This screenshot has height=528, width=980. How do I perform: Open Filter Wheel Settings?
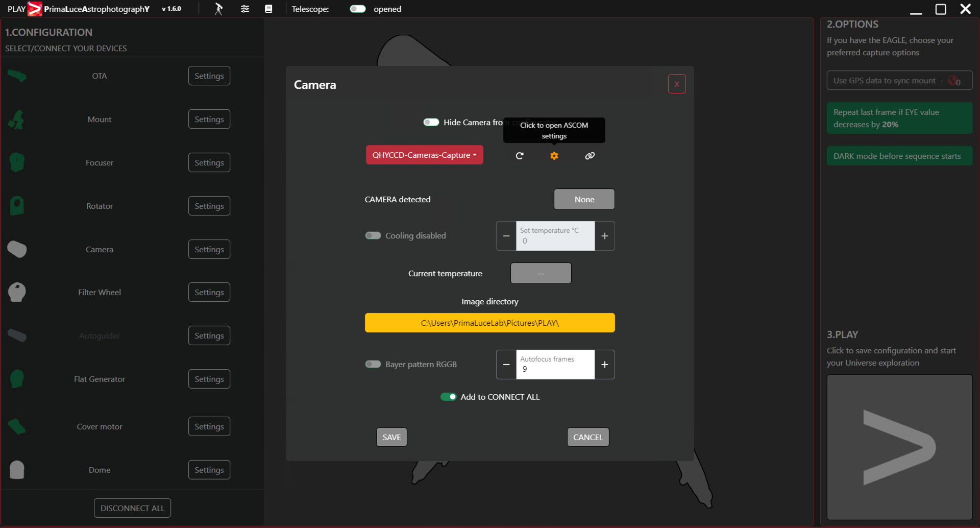[x=209, y=292]
